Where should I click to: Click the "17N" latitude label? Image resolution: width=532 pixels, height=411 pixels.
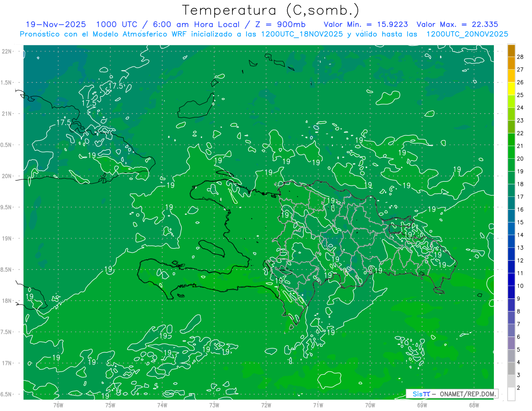click(7, 363)
